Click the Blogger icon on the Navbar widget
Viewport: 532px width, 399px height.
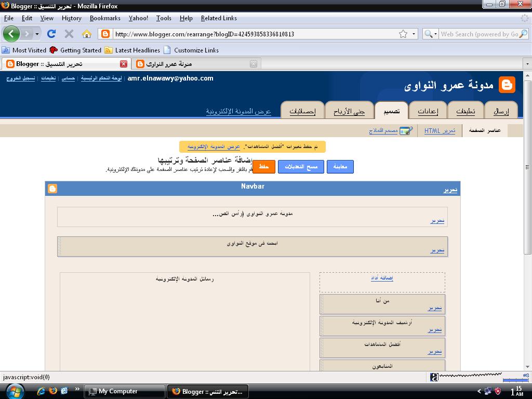[x=52, y=189]
